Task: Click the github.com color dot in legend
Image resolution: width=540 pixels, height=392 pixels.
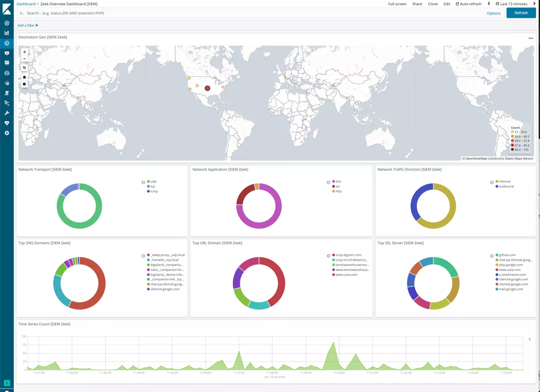Action: click(x=497, y=255)
